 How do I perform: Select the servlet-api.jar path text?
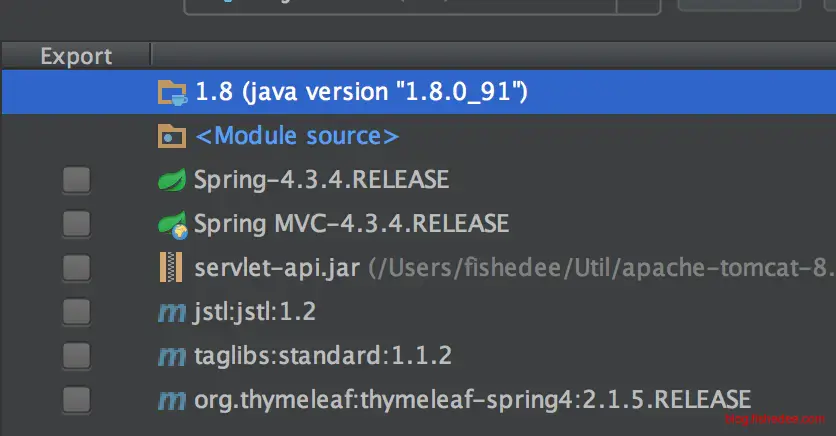tap(600, 268)
